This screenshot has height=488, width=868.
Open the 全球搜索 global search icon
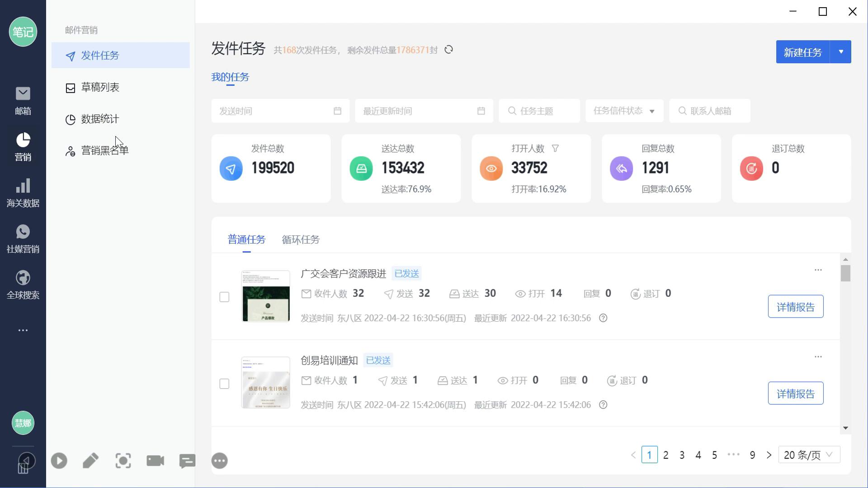(23, 285)
